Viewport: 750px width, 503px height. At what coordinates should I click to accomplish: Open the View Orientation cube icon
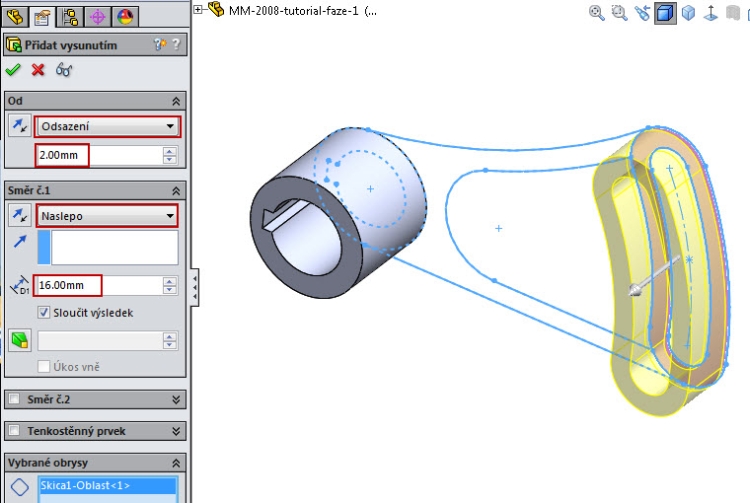coord(688,12)
